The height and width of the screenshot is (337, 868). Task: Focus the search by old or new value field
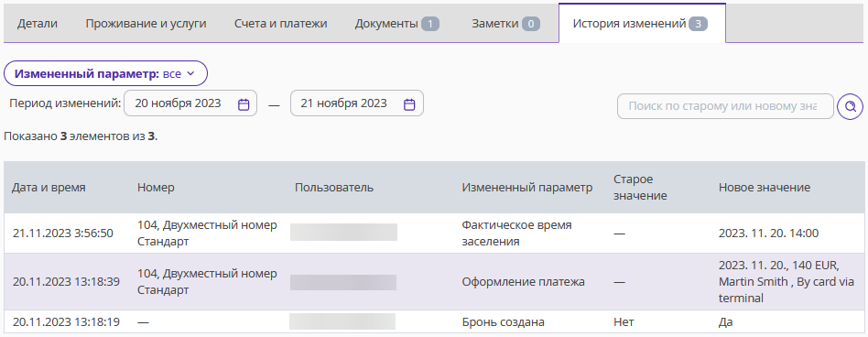click(725, 106)
